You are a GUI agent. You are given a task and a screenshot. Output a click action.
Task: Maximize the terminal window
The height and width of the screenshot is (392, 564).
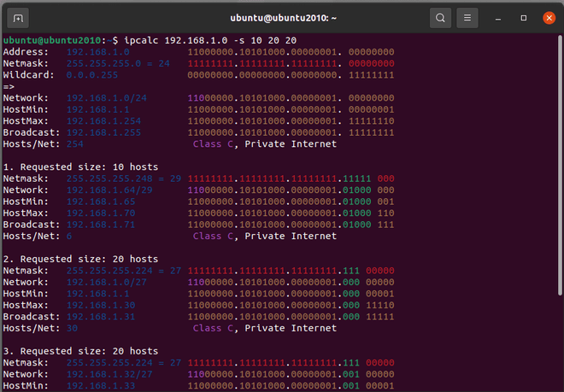[x=522, y=17]
